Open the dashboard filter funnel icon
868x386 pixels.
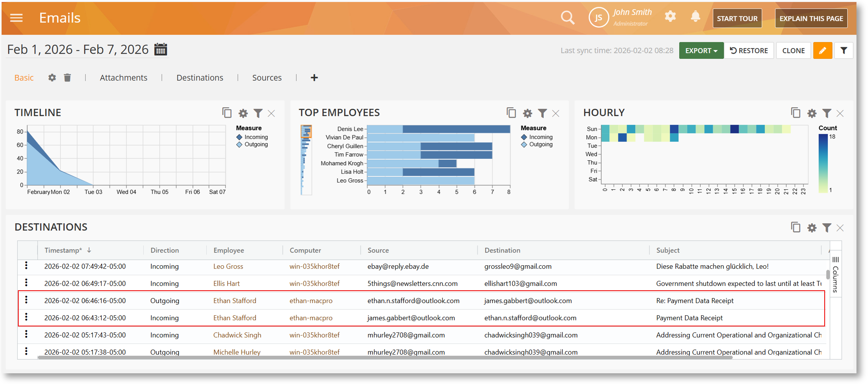click(x=844, y=51)
